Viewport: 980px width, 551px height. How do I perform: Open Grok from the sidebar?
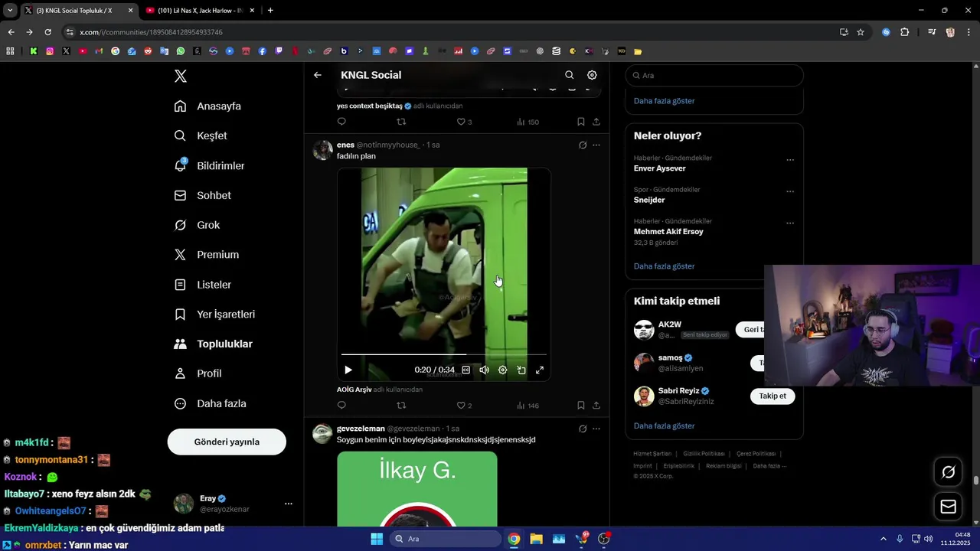pyautogui.click(x=198, y=225)
